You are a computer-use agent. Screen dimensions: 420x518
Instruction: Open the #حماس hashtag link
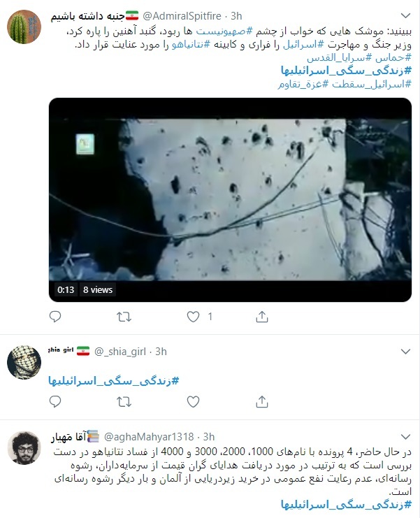click(x=393, y=57)
